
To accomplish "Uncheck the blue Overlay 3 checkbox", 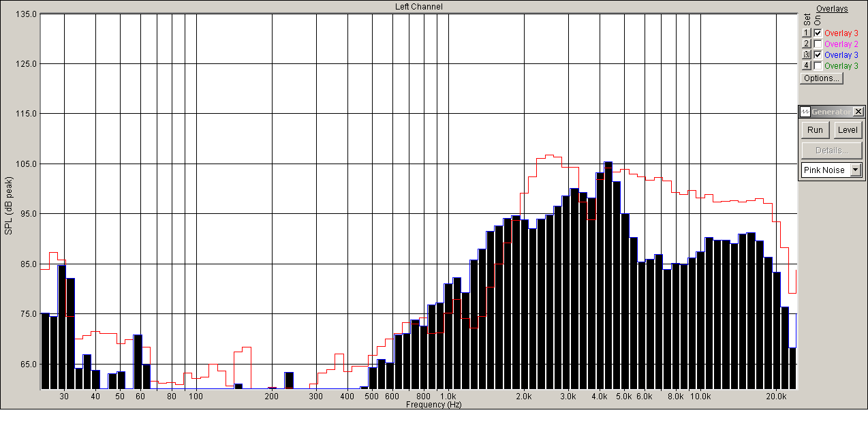I will [x=818, y=55].
